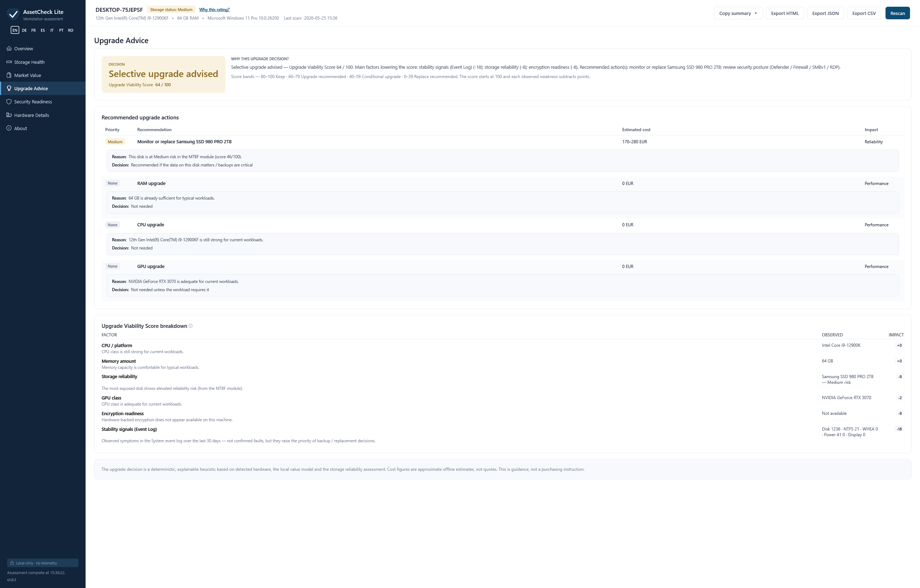Click the GPU class factor
Screen dimensions: 920x588
coord(111,398)
